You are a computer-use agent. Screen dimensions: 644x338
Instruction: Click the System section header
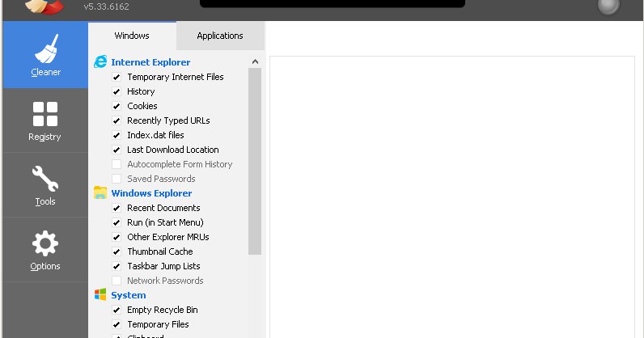point(129,295)
